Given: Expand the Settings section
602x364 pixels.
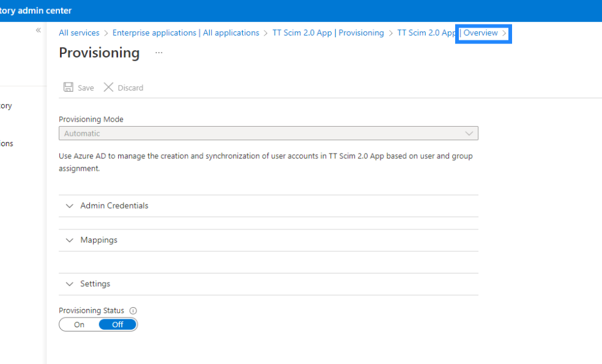Looking at the screenshot, I should [x=269, y=284].
